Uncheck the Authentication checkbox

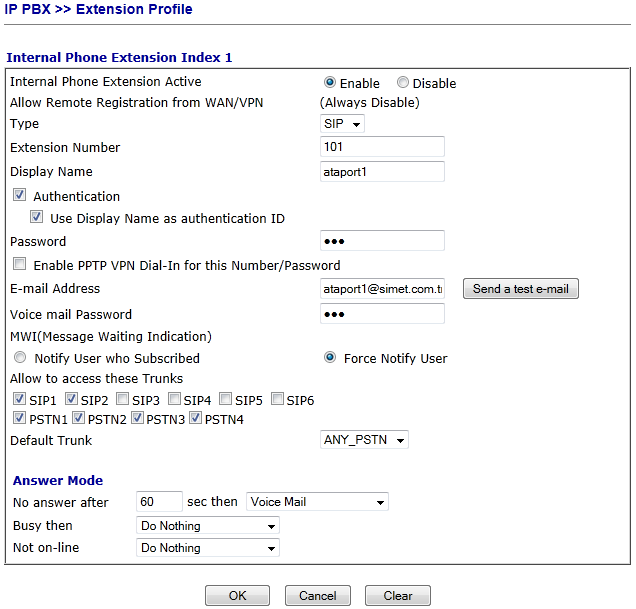click(x=20, y=196)
